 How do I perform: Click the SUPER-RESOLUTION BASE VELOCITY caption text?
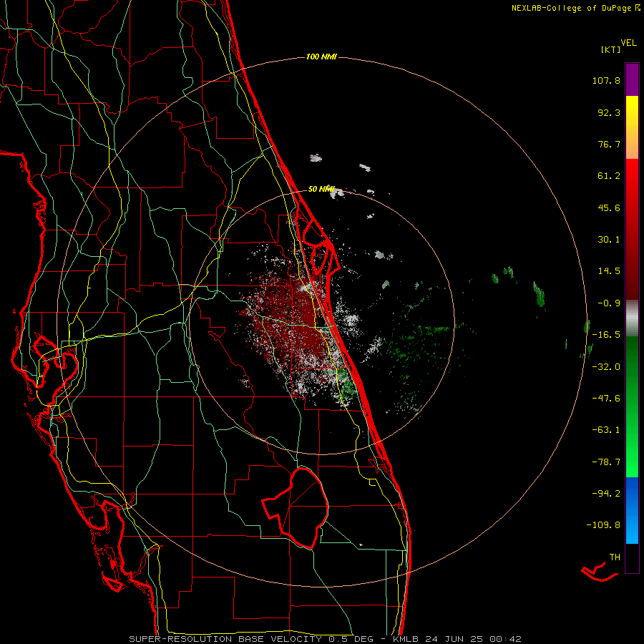tap(225, 639)
